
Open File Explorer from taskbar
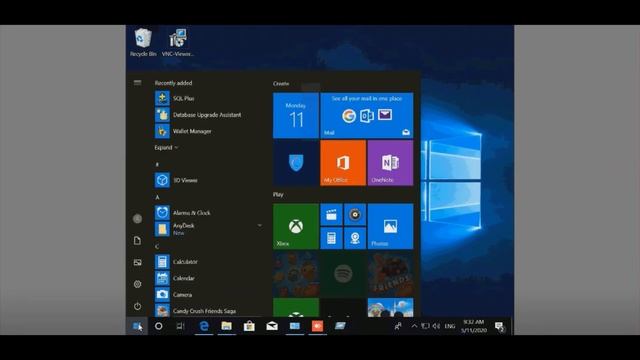227,326
